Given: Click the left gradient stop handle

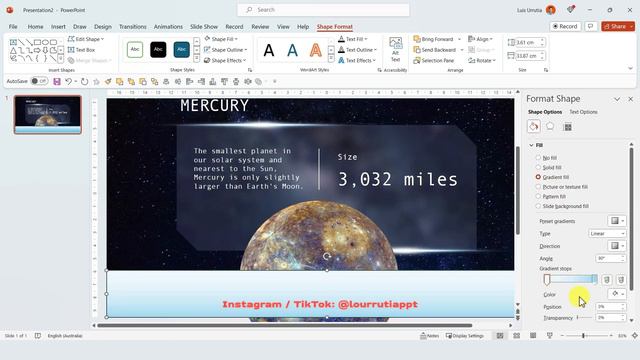Looking at the screenshot, I should click(x=547, y=279).
